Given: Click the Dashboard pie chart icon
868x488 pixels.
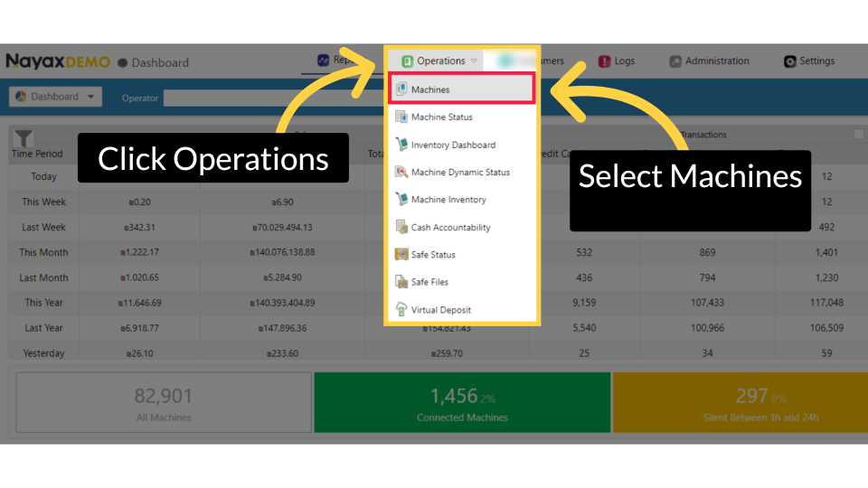Looking at the screenshot, I should click(x=21, y=97).
